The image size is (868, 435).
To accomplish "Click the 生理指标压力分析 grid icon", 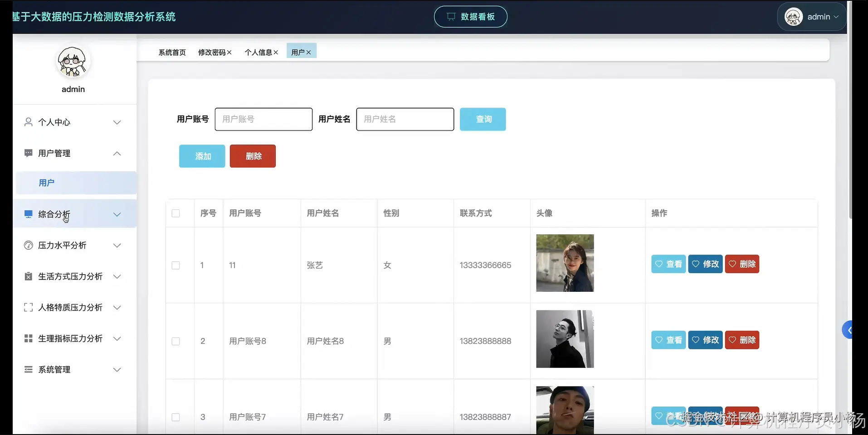I will click(x=28, y=338).
